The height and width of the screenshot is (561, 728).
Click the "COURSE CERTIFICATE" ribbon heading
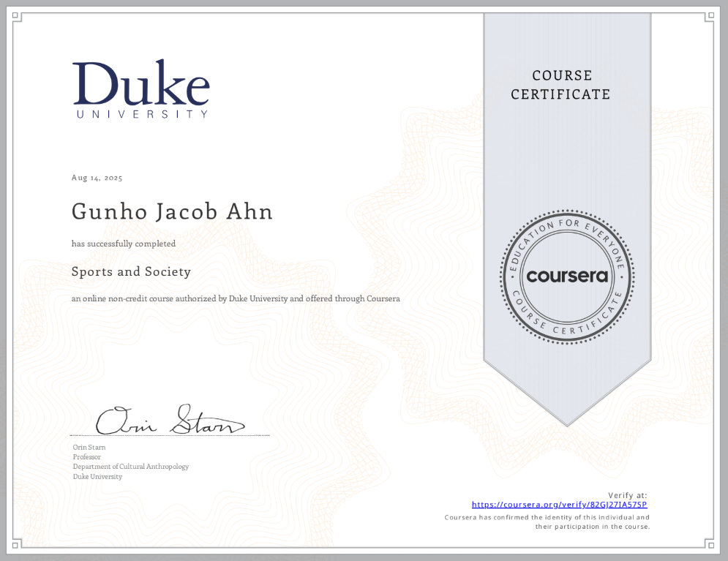click(x=561, y=85)
